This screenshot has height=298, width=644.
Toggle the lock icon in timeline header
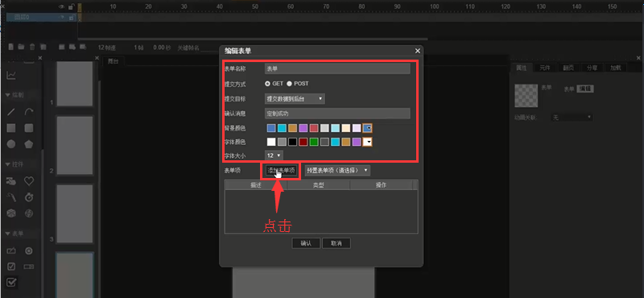point(72,6)
